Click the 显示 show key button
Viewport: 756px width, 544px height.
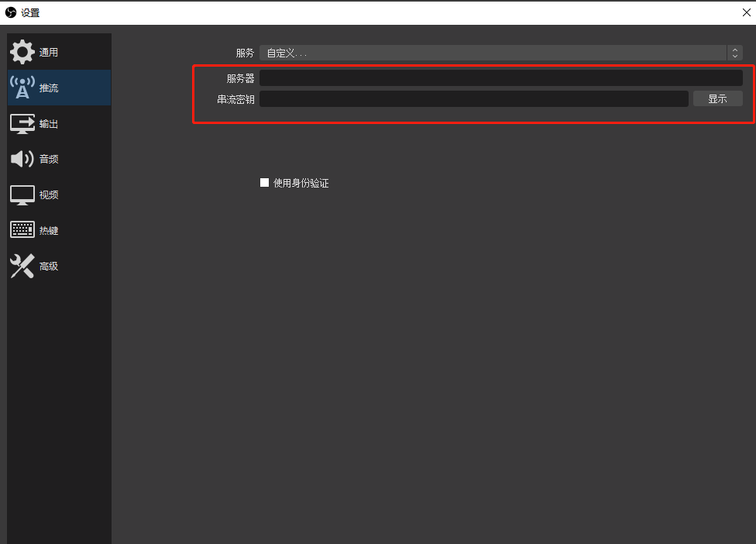point(717,98)
